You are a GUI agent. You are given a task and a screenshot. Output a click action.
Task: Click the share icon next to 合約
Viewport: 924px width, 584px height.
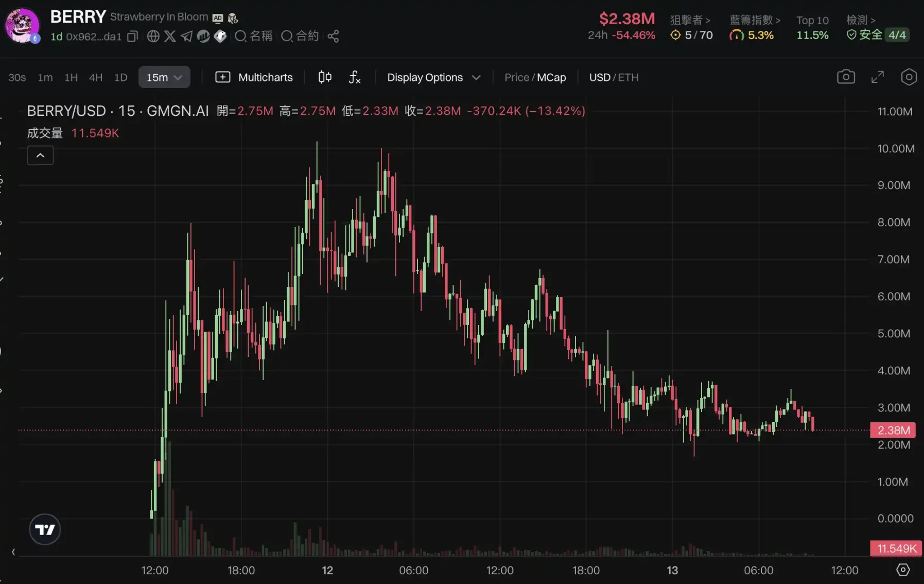[x=333, y=36]
